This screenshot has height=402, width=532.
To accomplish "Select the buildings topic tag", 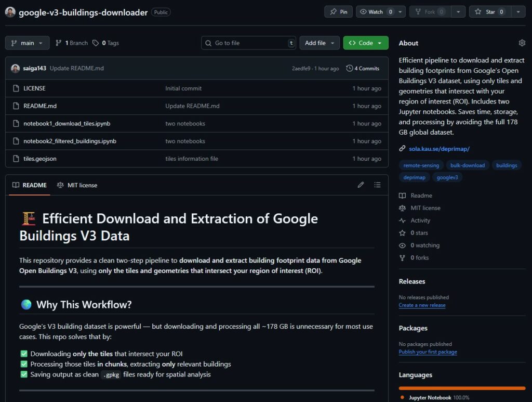I will [507, 165].
